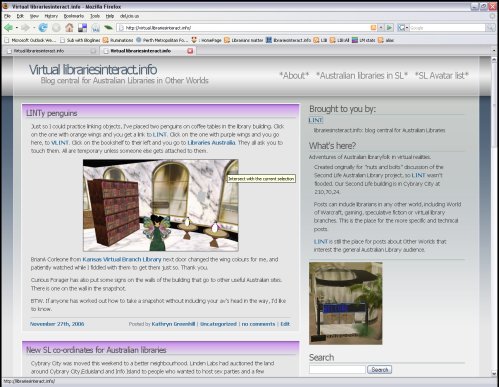The height and width of the screenshot is (387, 499).
Task: Open the Sub with Bloglines bookmark
Action: (80, 40)
